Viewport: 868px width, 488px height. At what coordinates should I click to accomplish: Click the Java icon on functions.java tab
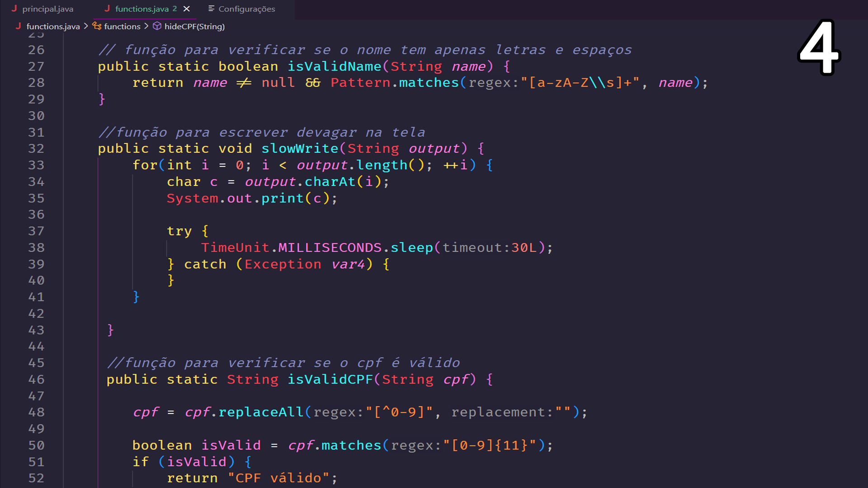(x=108, y=9)
